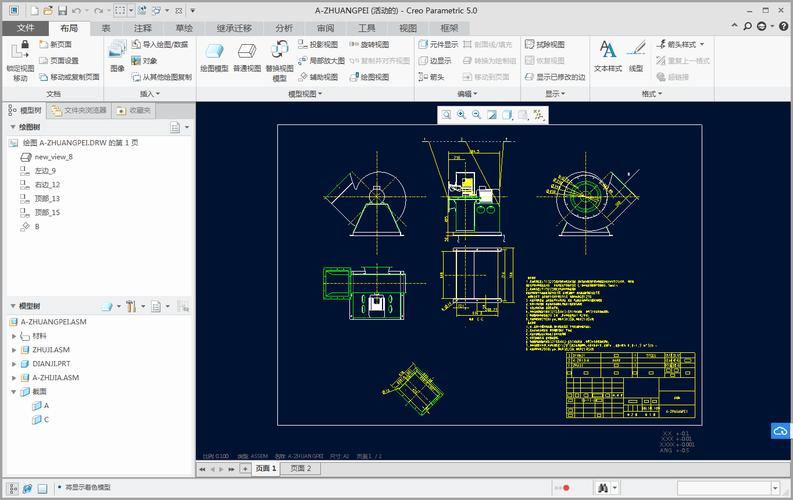Click the Zoom In magnifier in the graphics toolbar
Screen dimensions: 793x500
pyautogui.click(x=461, y=115)
